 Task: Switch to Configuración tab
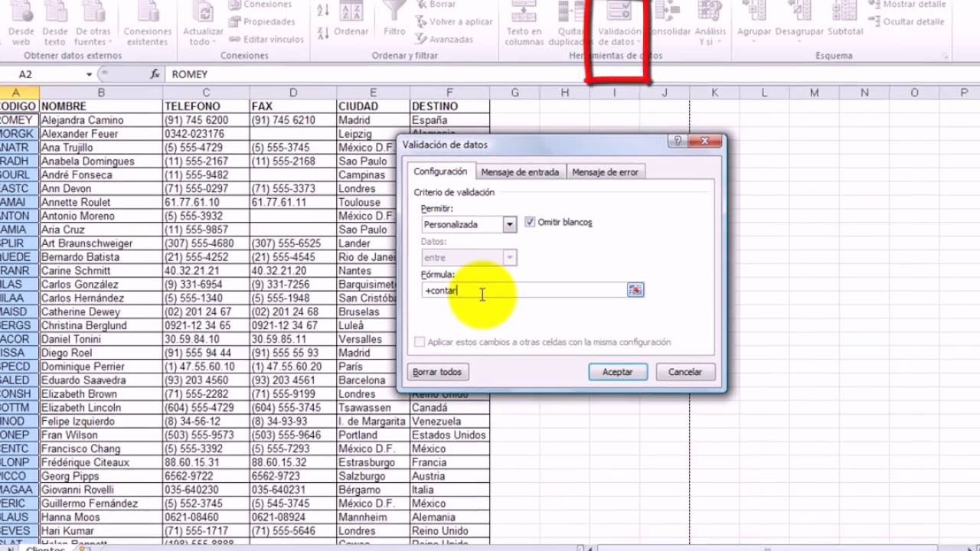tap(440, 171)
